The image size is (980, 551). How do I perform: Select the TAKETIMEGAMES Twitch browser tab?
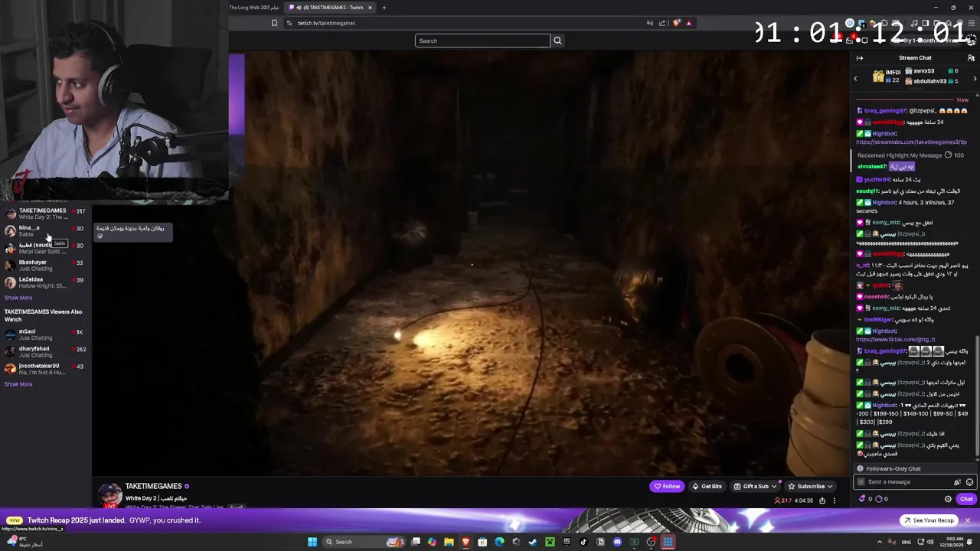pyautogui.click(x=329, y=8)
